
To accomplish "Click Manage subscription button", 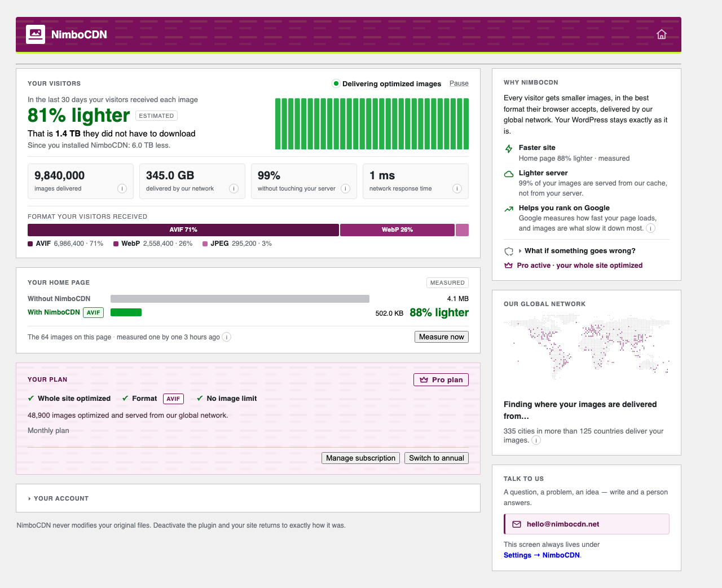I will (x=360, y=458).
